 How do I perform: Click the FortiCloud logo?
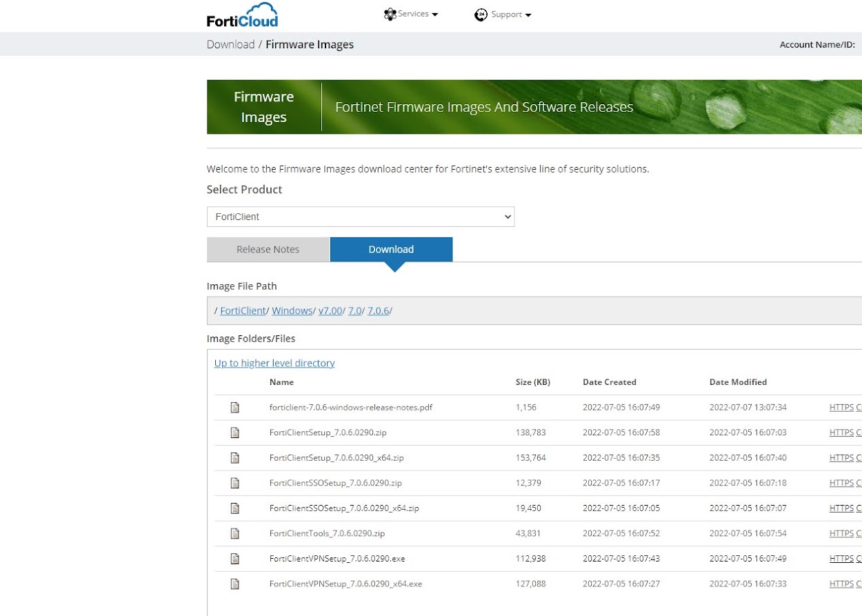pyautogui.click(x=242, y=14)
